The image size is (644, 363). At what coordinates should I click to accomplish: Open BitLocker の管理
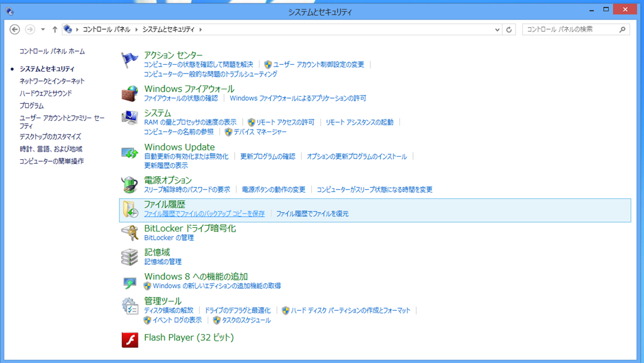(169, 238)
